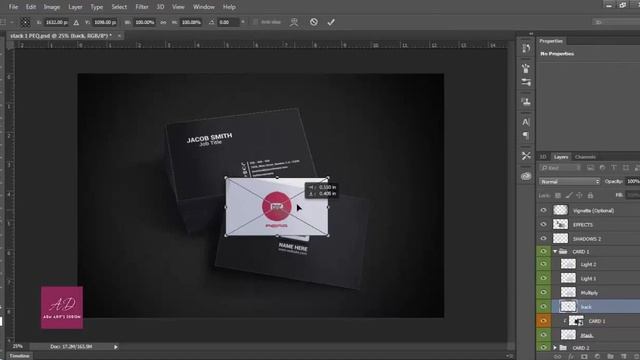Open the Creative Cloud Libraries icon
640x360 pixels.
pos(526,176)
